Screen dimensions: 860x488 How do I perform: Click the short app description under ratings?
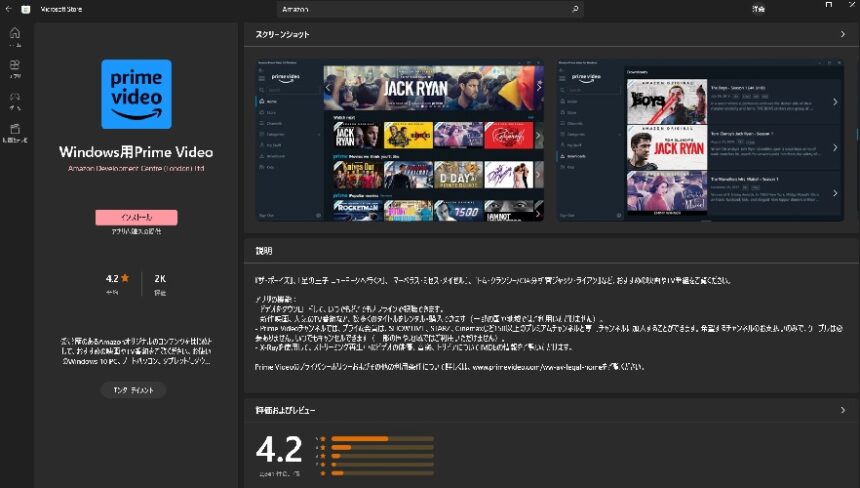pos(136,351)
